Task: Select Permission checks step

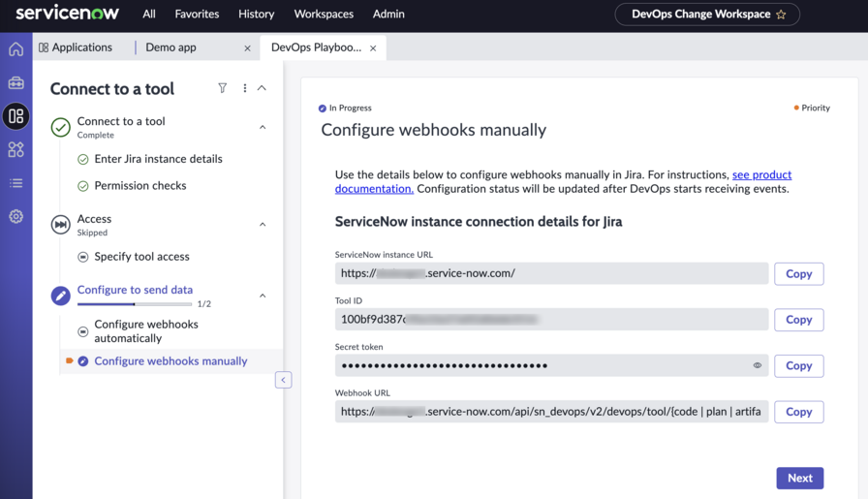Action: tap(140, 185)
